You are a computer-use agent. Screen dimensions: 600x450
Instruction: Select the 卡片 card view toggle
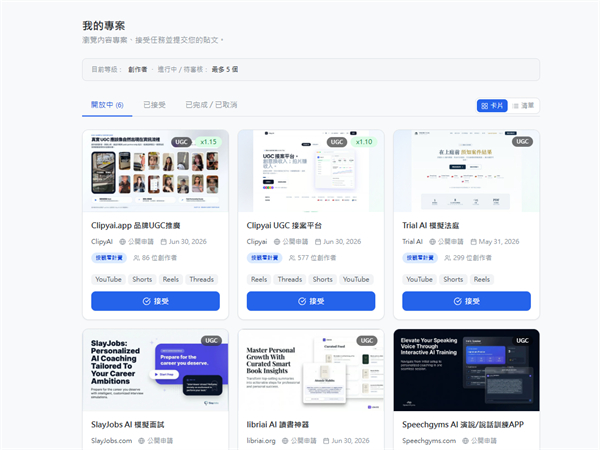tap(492, 106)
